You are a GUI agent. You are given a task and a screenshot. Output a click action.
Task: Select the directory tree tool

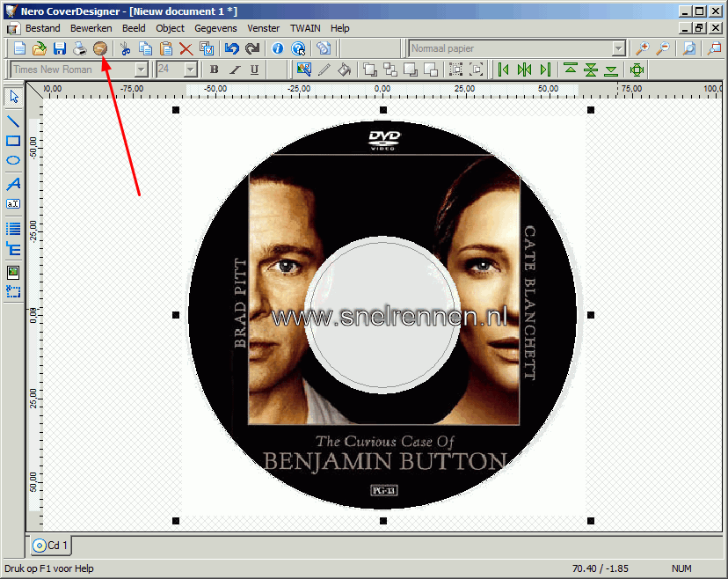(13, 249)
